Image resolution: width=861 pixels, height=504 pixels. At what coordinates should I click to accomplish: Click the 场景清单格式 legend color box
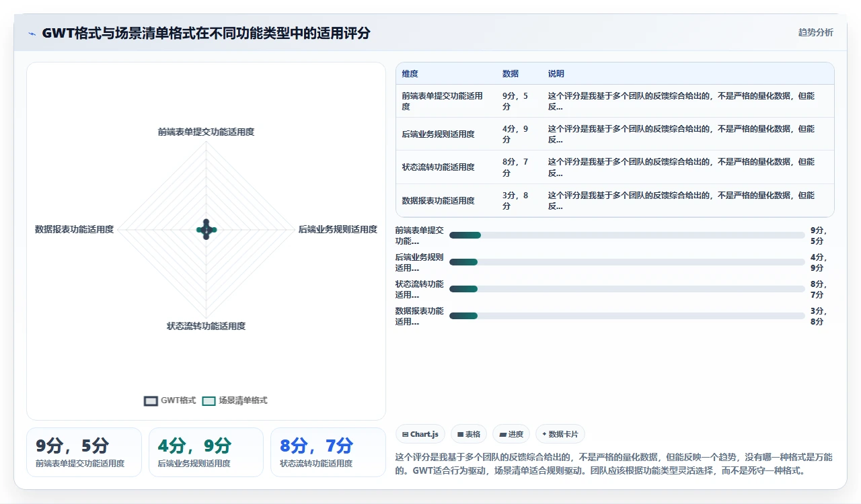[209, 401]
